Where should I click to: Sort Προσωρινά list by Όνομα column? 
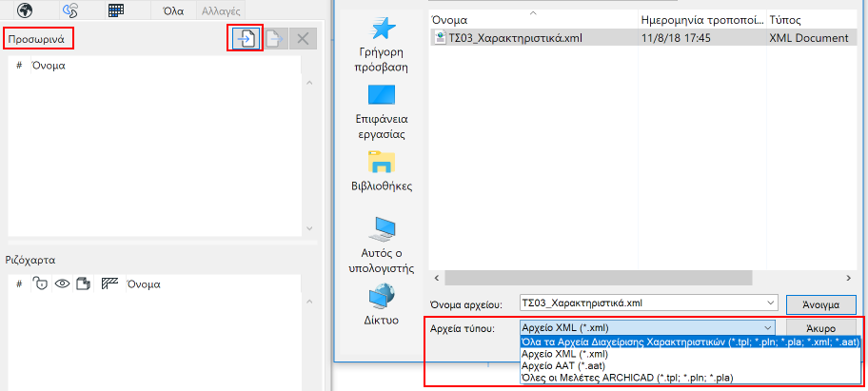[x=49, y=66]
